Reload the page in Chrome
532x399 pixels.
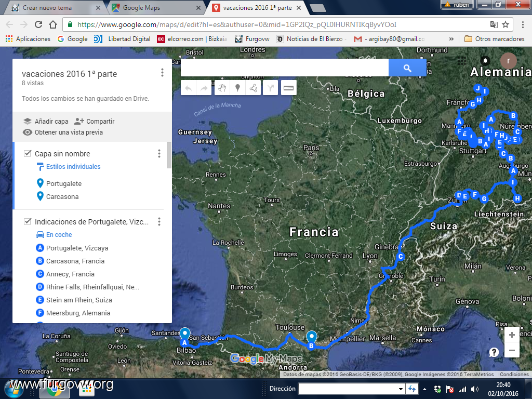(38, 24)
